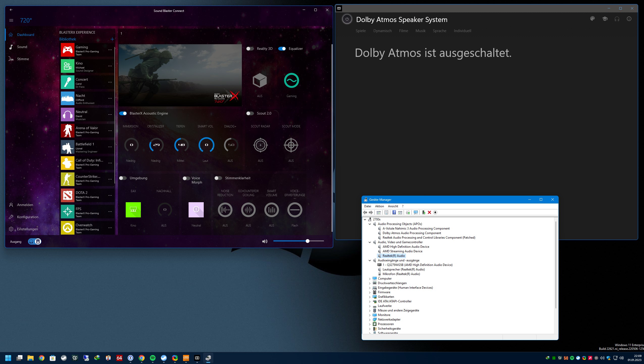Click the DOTA 2 profile icon

[67, 195]
